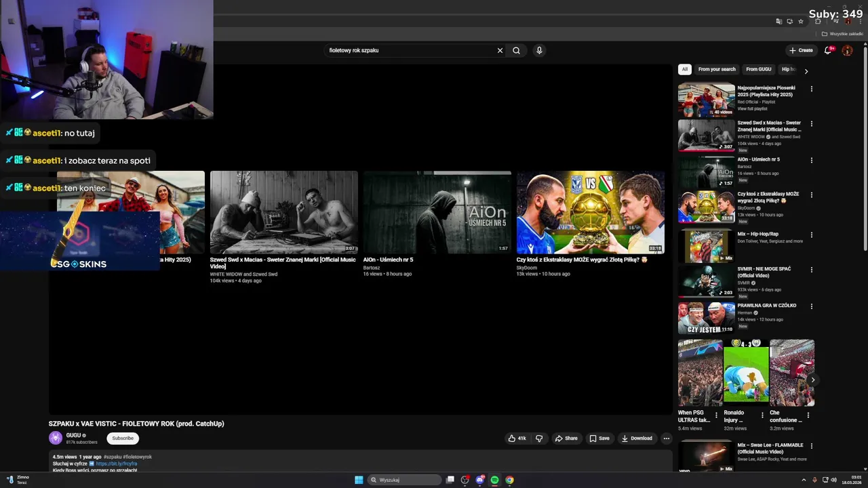The width and height of the screenshot is (868, 488).
Task: Clear the YouTube search field
Action: pos(500,50)
